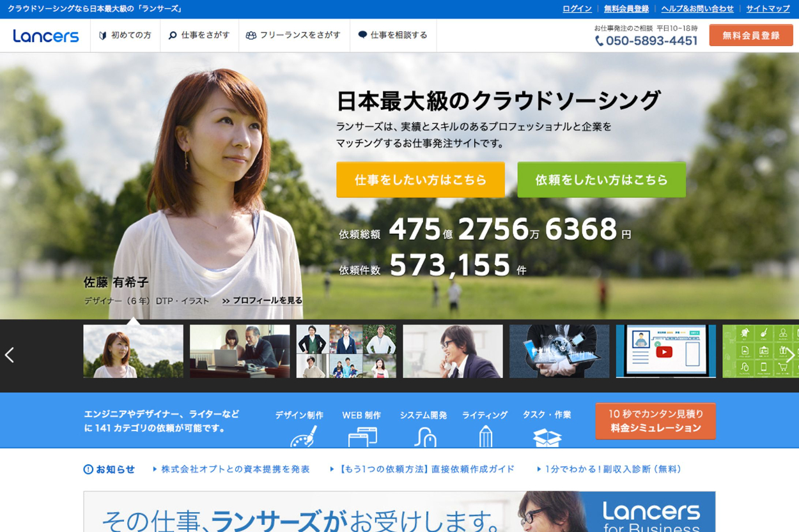
Task: Click 料金シミュレーション button
Action: click(655, 421)
